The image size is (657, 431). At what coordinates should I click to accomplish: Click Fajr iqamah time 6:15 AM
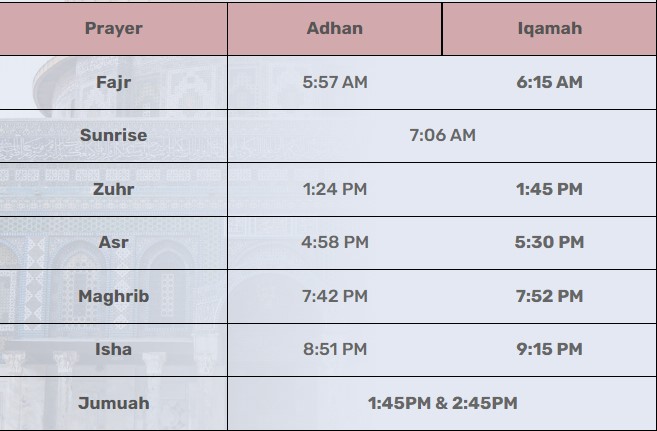pos(549,82)
